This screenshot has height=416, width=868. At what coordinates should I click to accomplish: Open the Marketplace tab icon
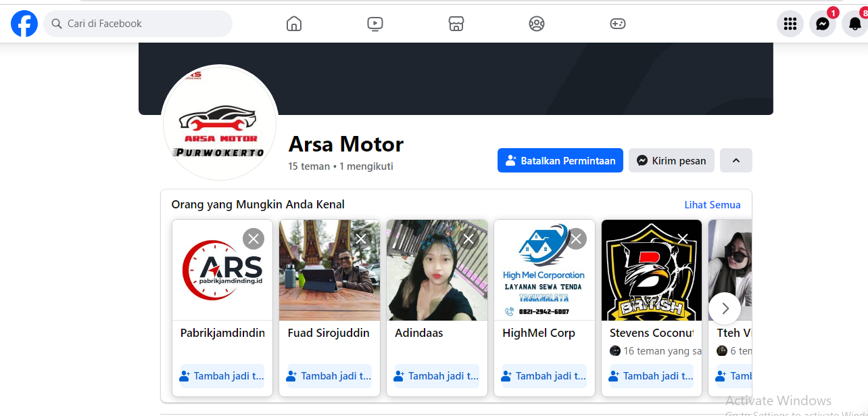click(x=456, y=24)
